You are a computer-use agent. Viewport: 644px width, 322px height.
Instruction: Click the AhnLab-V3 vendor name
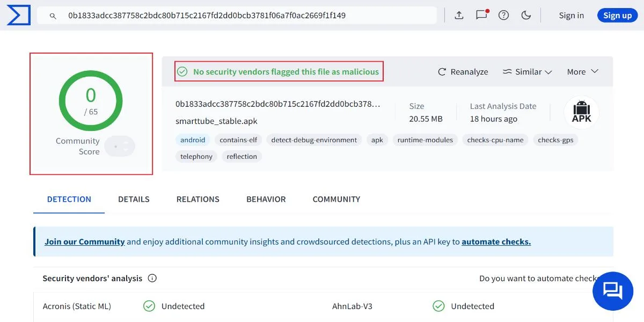353,306
